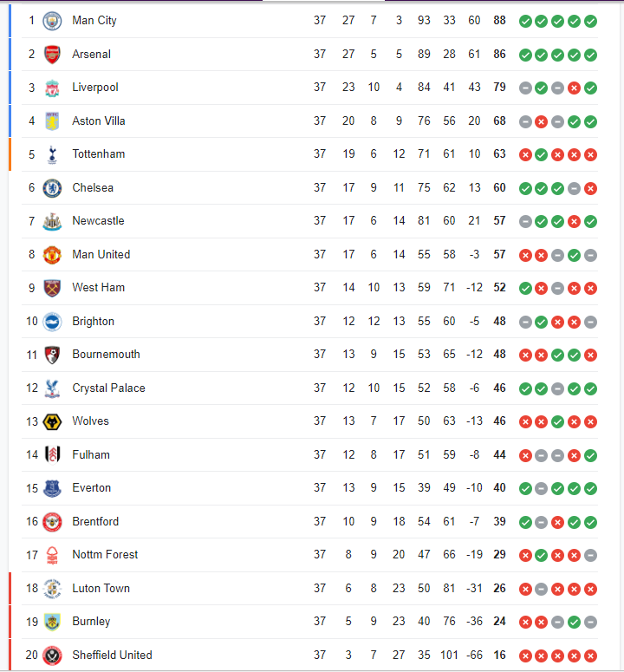Click the Tottenham cockerel crest
The height and width of the screenshot is (672, 624).
(52, 154)
